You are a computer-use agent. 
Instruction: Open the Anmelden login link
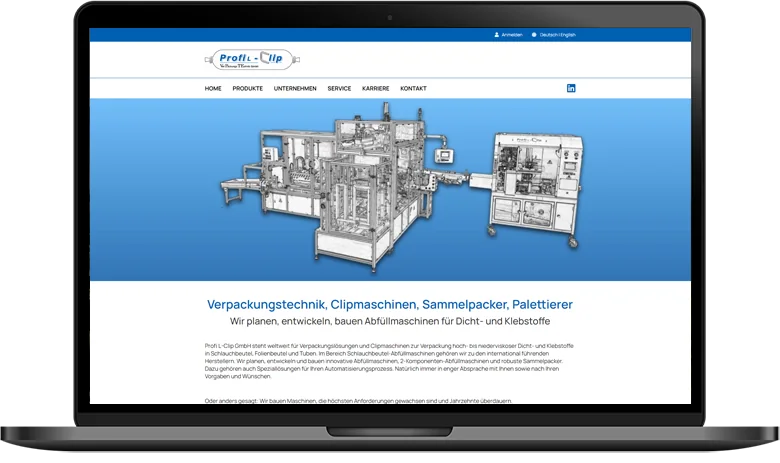512,35
